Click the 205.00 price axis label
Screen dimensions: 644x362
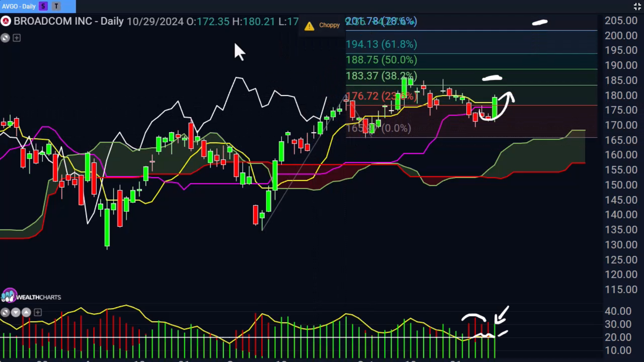click(x=621, y=21)
